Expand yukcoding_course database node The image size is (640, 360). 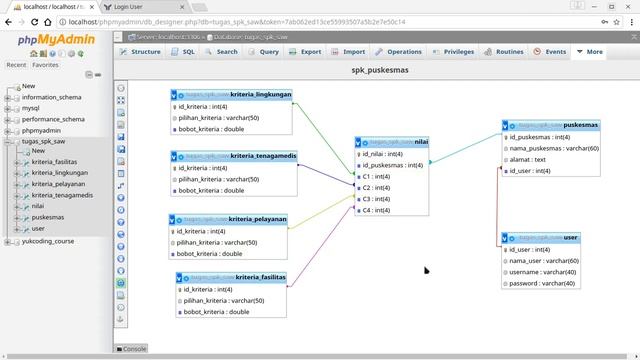coord(7,242)
